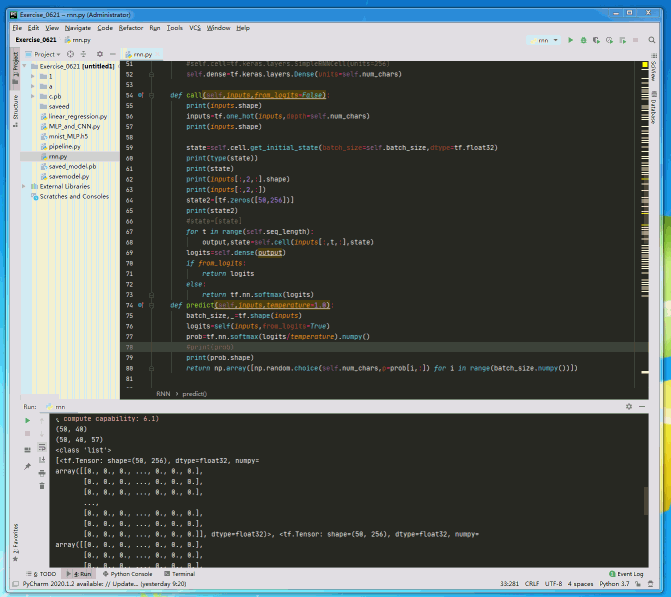
Task: Toggle the Database tool window on right edge
Action: point(653,107)
